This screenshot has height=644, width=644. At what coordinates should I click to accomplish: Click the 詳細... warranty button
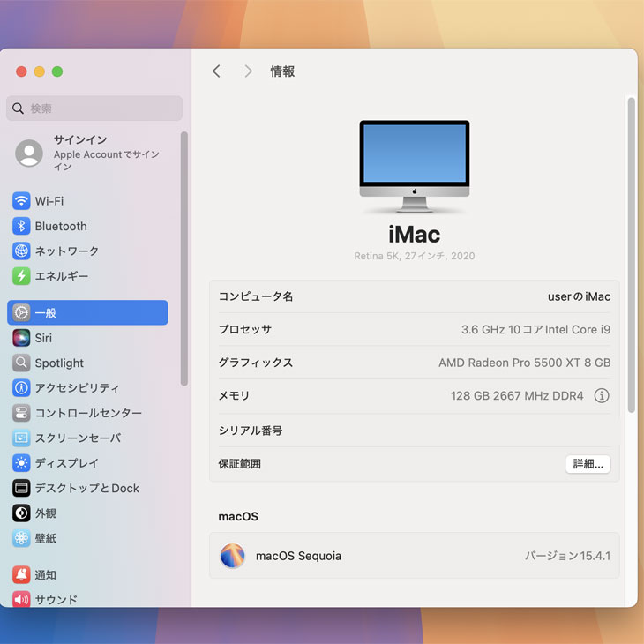[x=588, y=464]
